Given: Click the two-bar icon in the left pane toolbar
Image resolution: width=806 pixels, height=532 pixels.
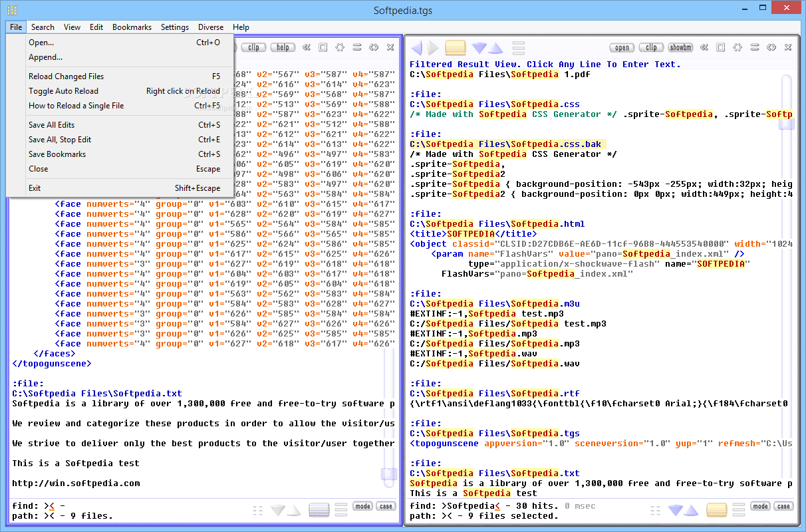Looking at the screenshot, I should point(356,48).
